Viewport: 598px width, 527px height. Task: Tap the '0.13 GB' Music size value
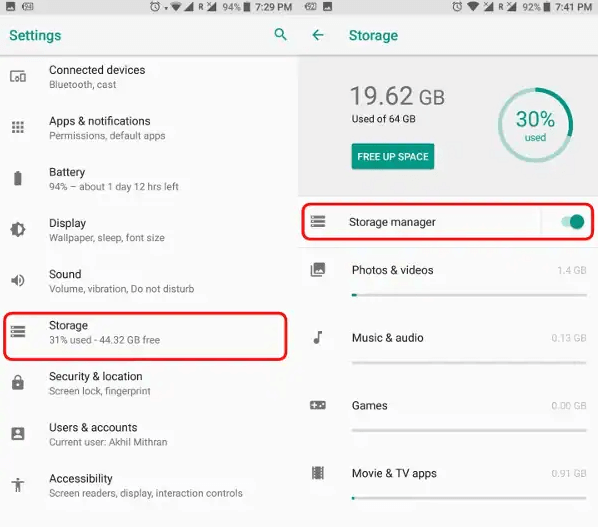tap(569, 338)
